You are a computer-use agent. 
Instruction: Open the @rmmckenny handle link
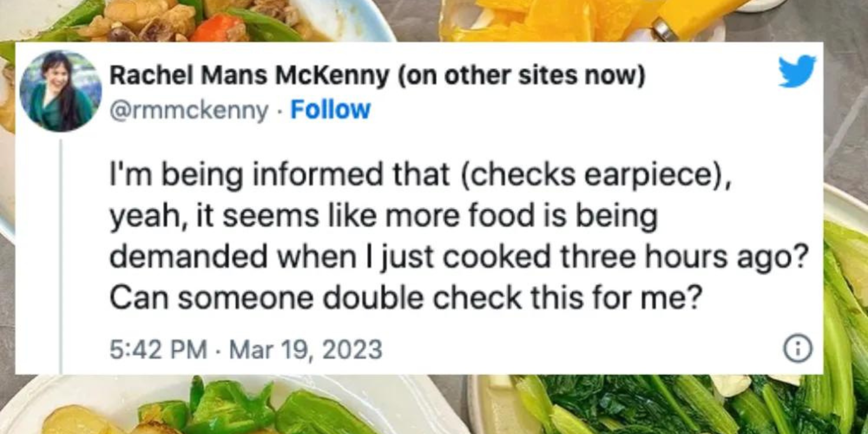(189, 109)
